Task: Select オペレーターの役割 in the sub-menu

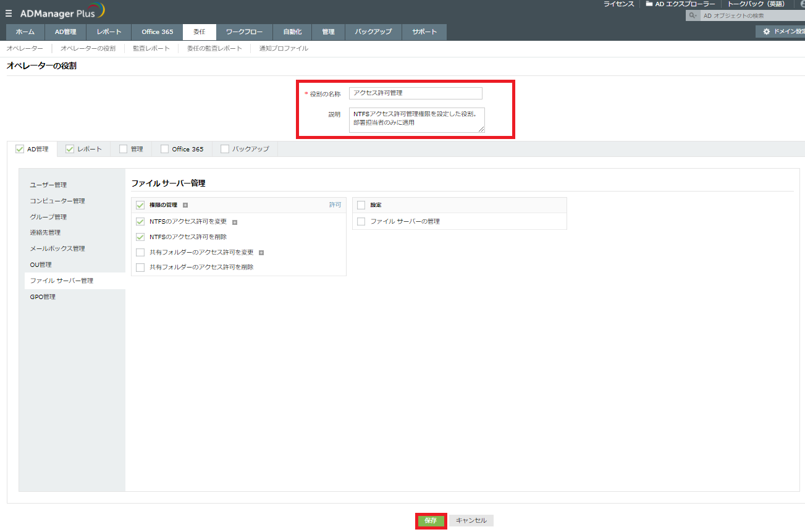Action: pos(88,48)
